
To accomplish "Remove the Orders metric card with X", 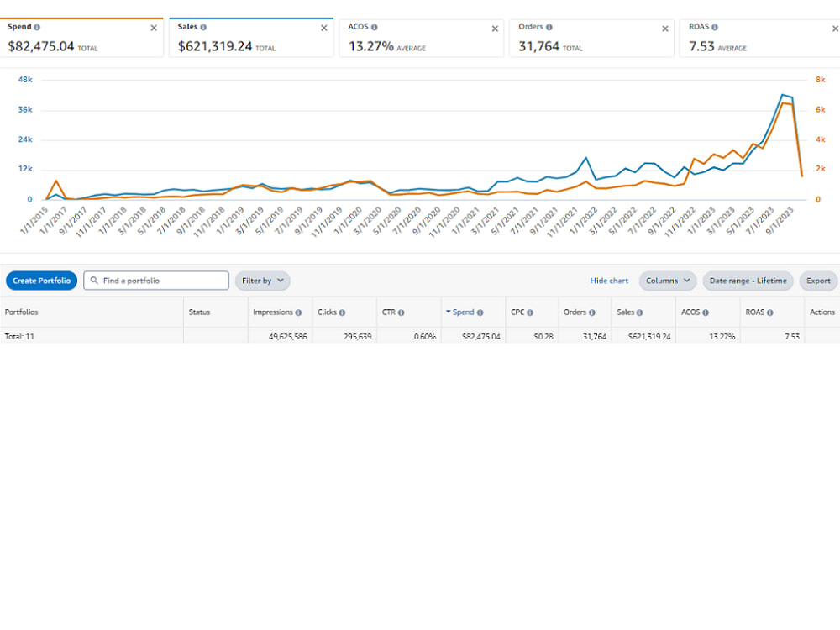I will tap(664, 29).
